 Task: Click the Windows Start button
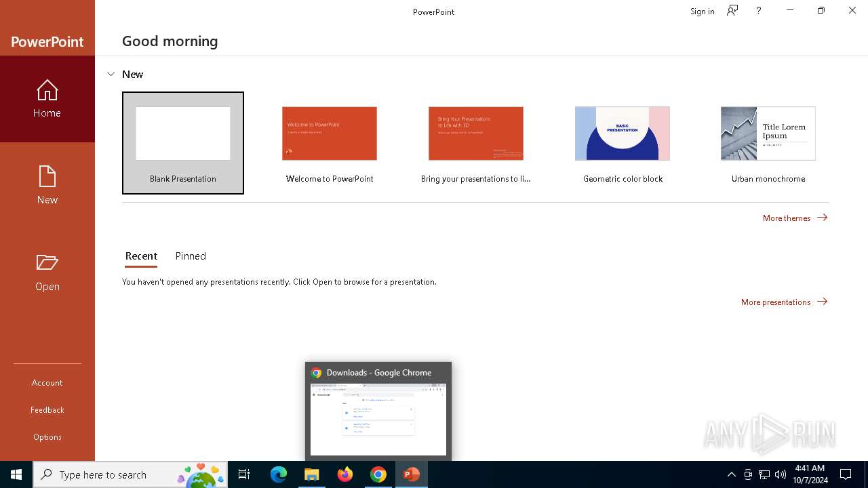click(x=16, y=474)
